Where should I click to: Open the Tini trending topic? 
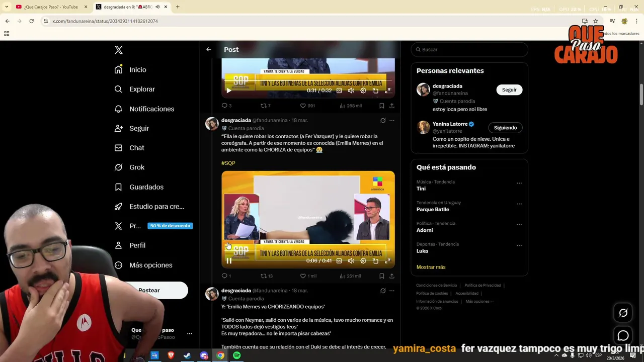(421, 189)
